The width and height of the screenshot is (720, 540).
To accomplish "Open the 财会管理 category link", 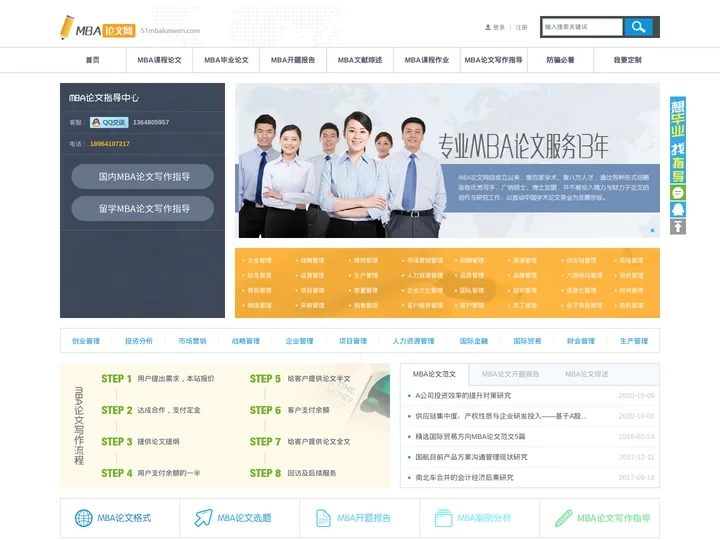I will click(x=581, y=341).
